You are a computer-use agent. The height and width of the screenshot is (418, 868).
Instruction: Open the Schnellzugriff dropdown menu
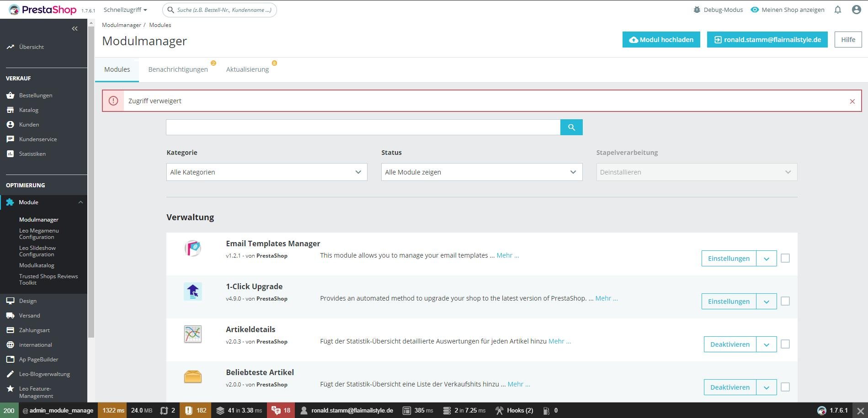(125, 10)
